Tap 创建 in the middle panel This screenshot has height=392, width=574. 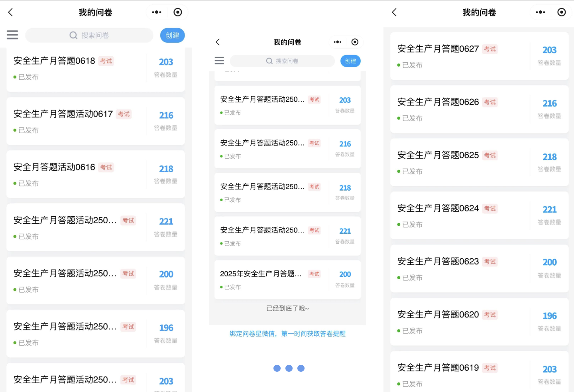click(x=350, y=61)
